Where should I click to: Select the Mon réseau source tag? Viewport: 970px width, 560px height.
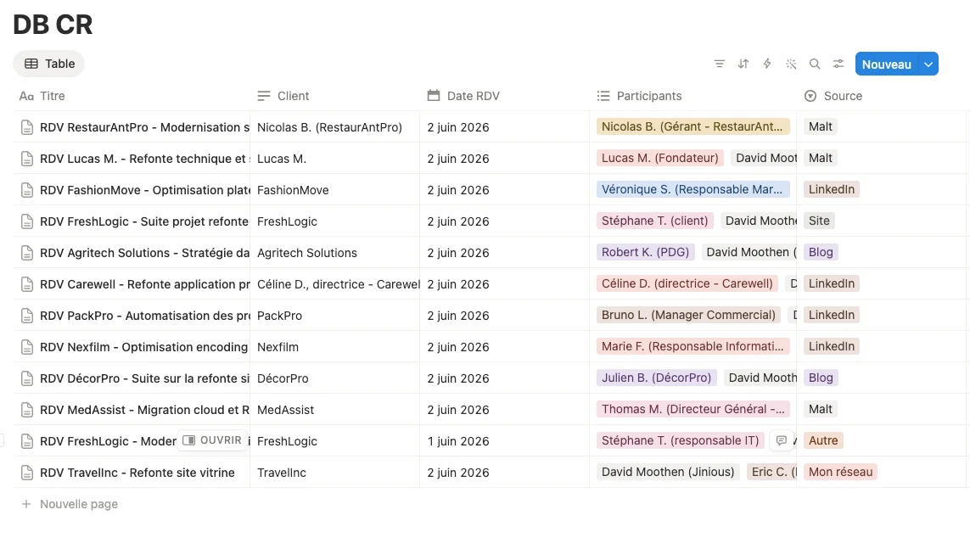[x=840, y=472]
